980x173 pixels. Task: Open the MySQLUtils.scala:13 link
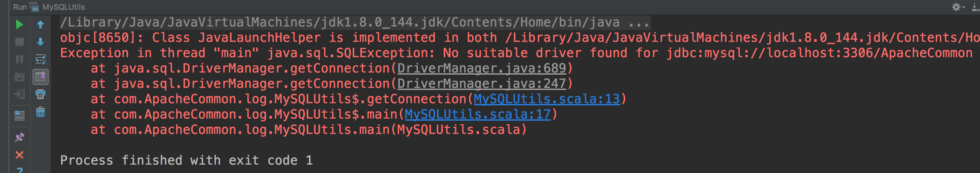(x=546, y=99)
